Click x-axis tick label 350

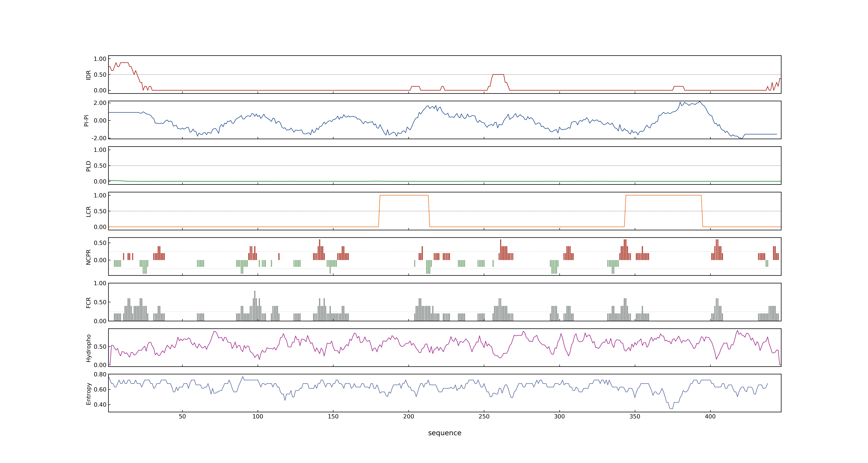tap(635, 416)
